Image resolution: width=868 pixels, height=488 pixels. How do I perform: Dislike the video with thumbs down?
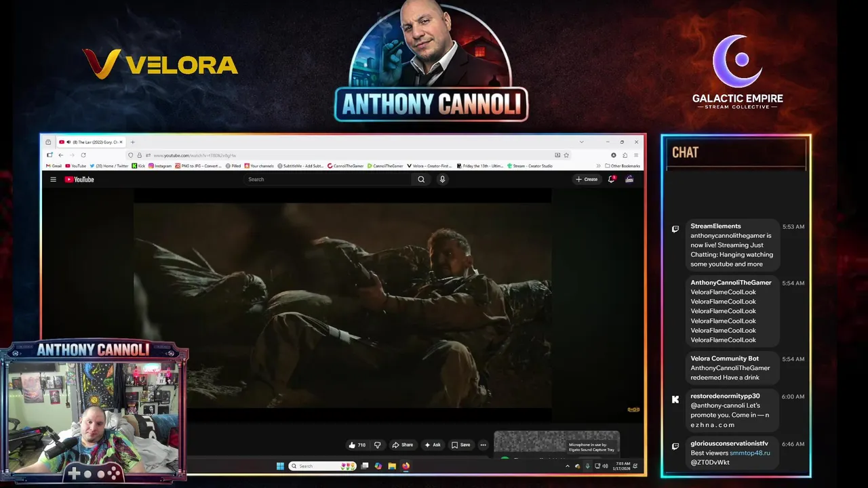pyautogui.click(x=378, y=445)
